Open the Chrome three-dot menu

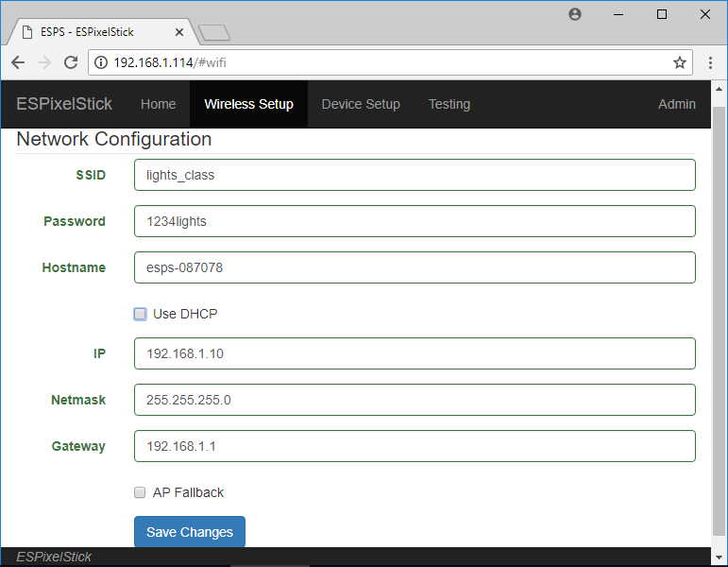(710, 62)
